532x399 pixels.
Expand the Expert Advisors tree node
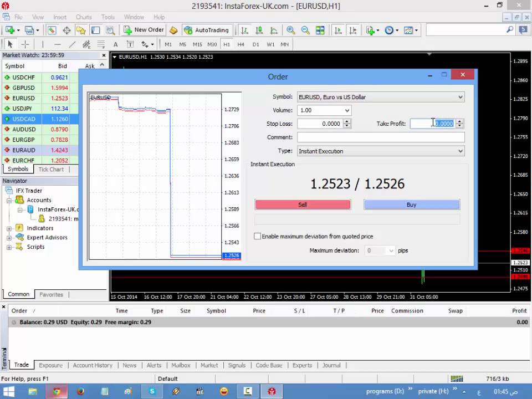coord(9,238)
